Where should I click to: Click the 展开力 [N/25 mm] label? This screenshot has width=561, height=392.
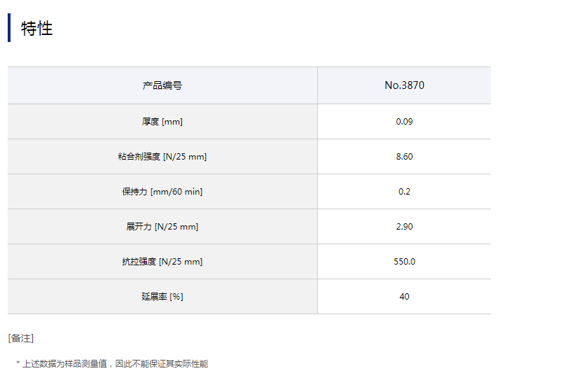click(x=162, y=227)
